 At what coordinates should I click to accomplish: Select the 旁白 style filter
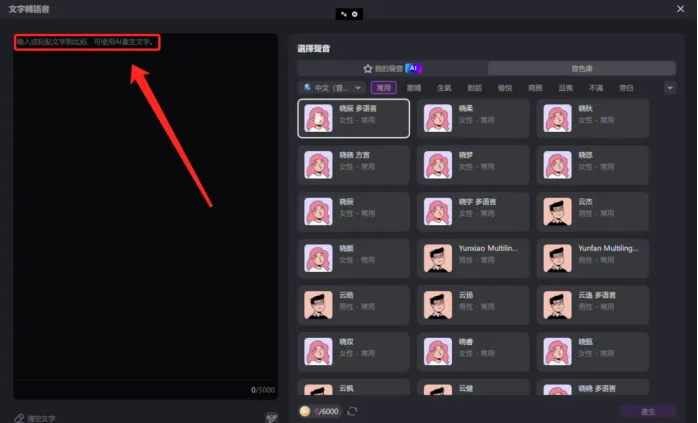point(626,88)
